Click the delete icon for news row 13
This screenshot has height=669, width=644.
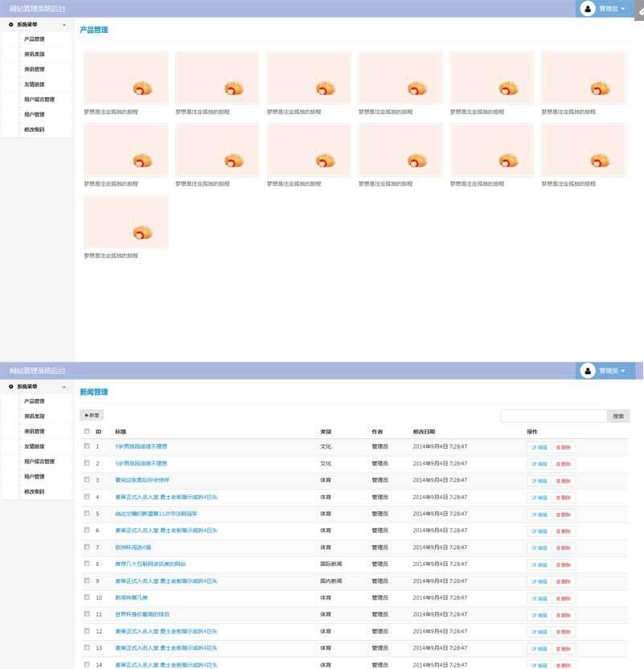(558, 649)
